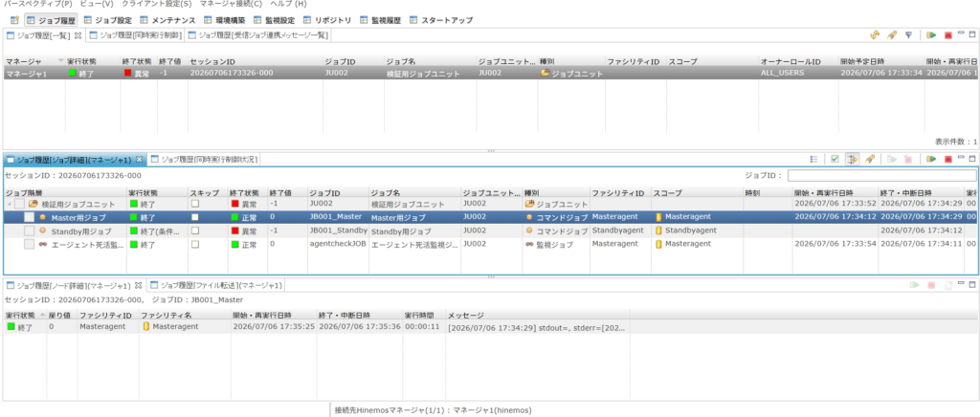The width and height of the screenshot is (980, 417).
Task: Click the green start icon in node detail toolbar
Action: click(x=914, y=285)
